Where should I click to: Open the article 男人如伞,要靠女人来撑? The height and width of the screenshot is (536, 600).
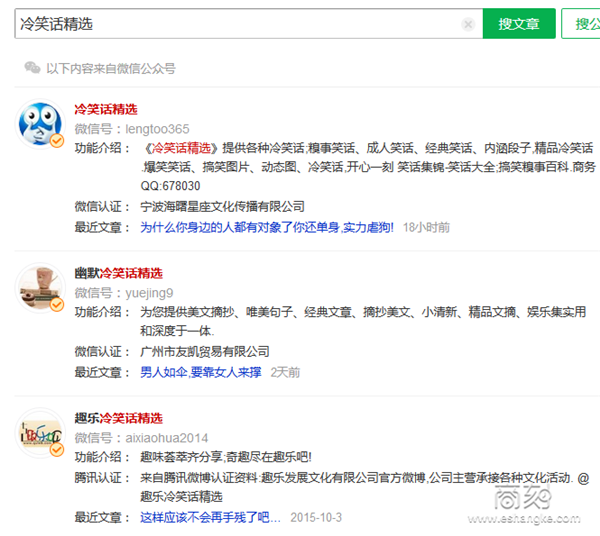pyautogui.click(x=200, y=372)
